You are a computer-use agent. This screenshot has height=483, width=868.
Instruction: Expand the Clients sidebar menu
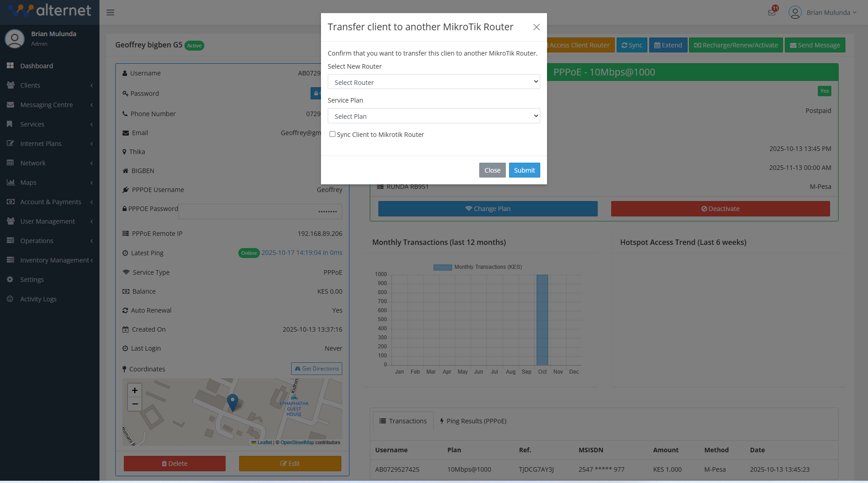[x=30, y=85]
